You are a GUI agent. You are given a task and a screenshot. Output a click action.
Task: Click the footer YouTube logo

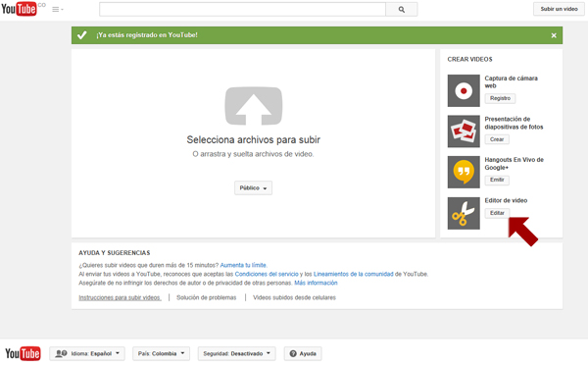tap(23, 353)
